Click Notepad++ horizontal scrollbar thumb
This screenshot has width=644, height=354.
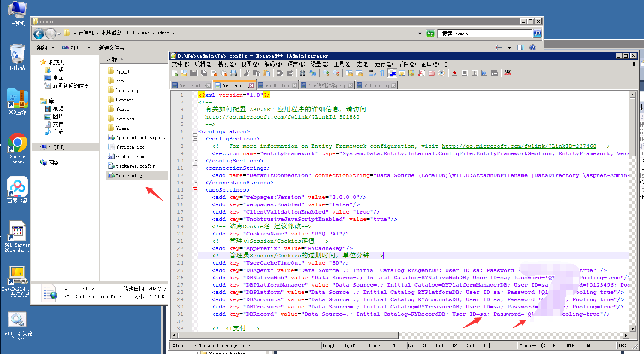point(288,335)
